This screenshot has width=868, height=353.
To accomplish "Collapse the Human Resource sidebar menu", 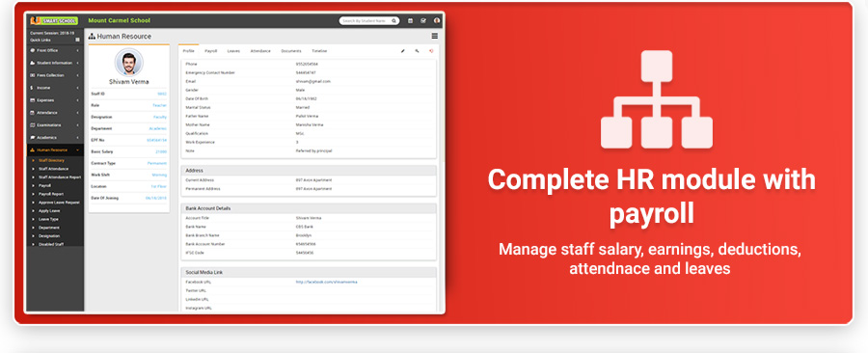I will (55, 149).
